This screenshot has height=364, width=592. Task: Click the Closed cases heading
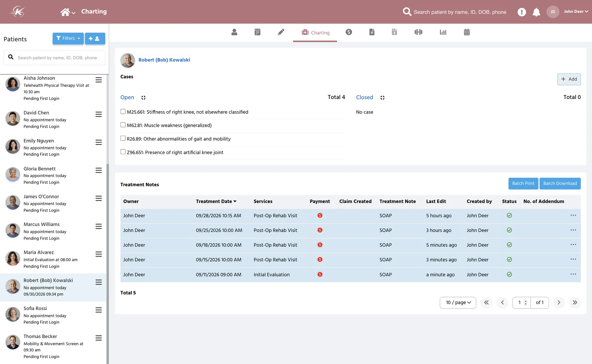coord(364,98)
